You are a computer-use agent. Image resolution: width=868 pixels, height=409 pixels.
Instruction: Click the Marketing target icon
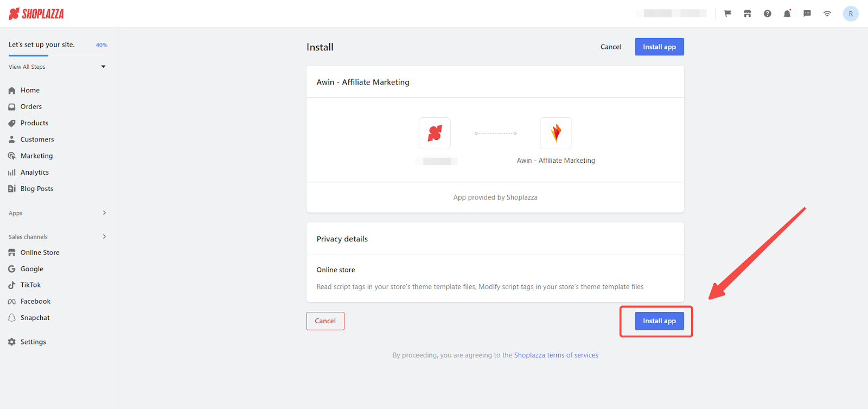tap(11, 156)
